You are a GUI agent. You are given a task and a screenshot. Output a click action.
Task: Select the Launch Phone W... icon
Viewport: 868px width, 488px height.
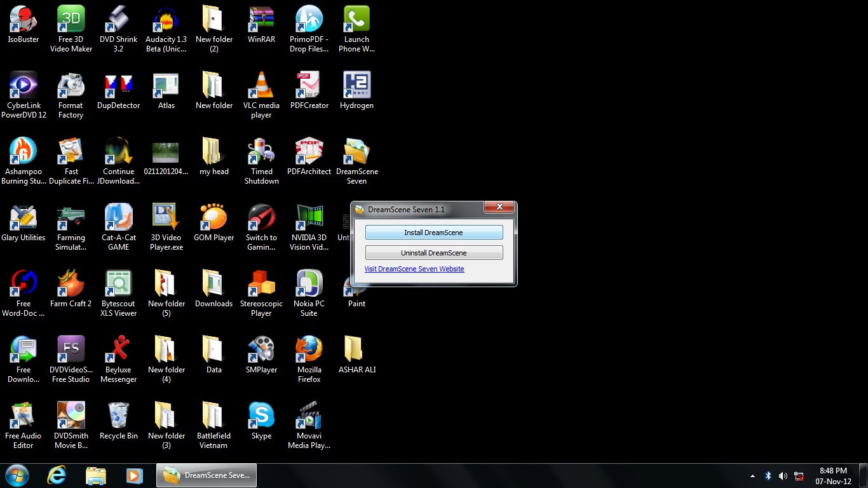pos(357,29)
